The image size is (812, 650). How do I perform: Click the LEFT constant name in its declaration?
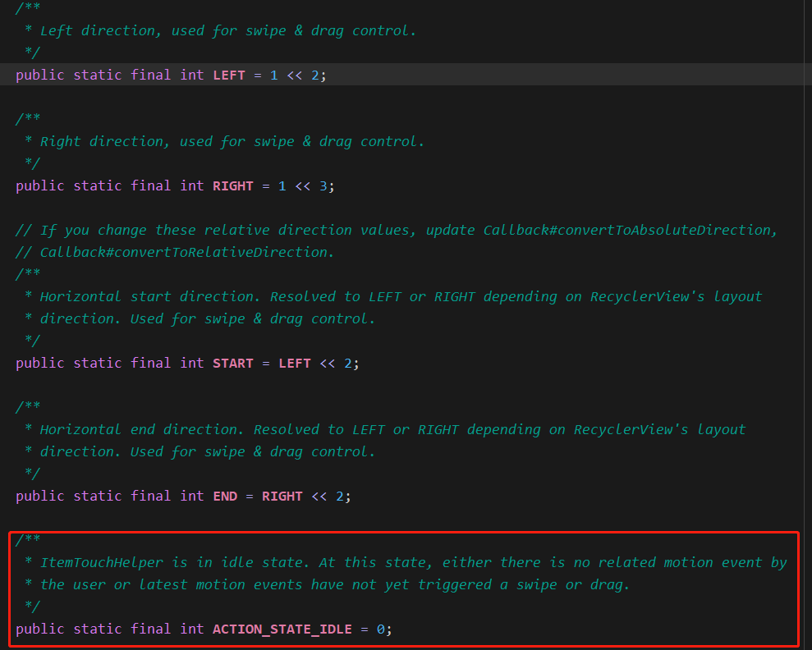pyautogui.click(x=229, y=75)
